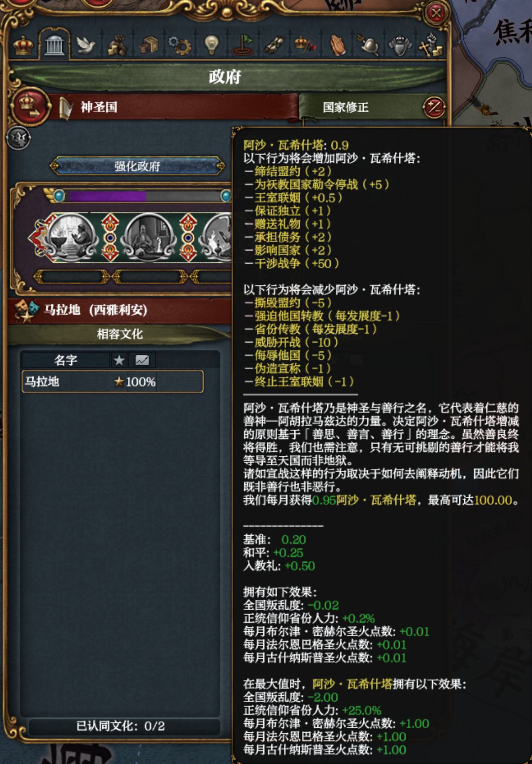Sort cultures by the star column header
Screen dimensions: 532x764
[119, 360]
